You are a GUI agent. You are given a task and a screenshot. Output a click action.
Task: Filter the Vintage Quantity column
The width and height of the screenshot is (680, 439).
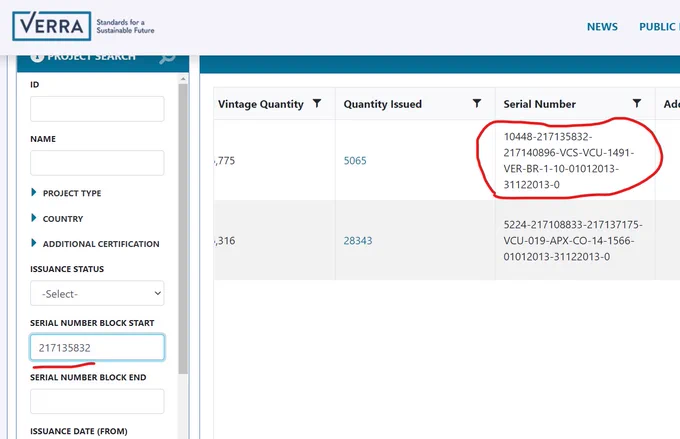[x=317, y=103]
